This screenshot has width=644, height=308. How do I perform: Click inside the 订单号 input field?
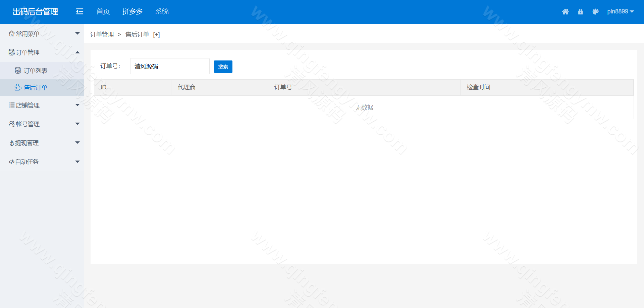(169, 66)
